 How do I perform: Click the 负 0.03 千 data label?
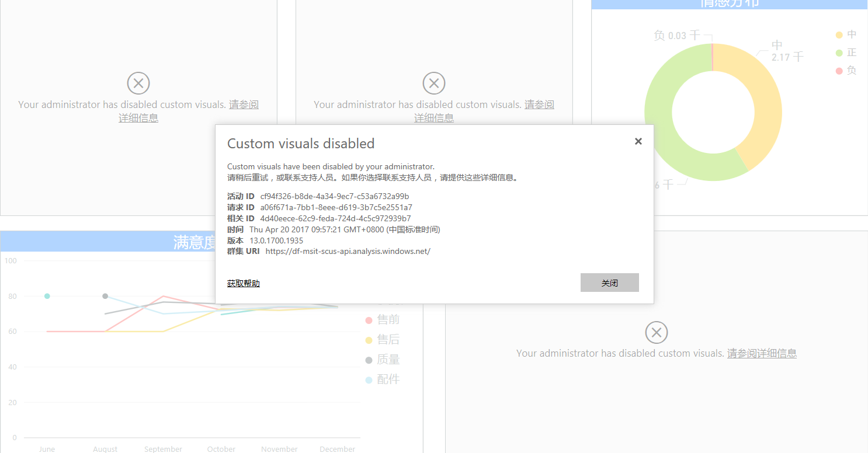point(676,36)
